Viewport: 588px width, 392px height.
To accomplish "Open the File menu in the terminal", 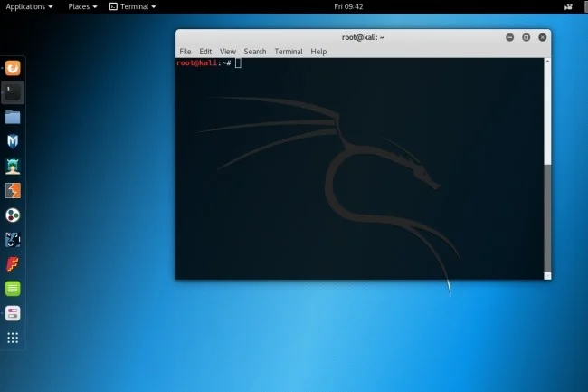I will tap(185, 52).
